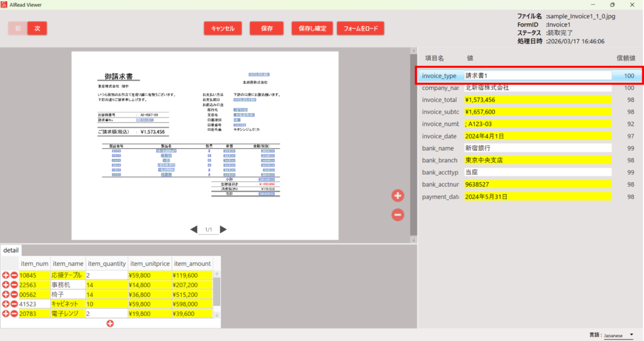This screenshot has height=341, width=644.
Task: Add new row with plus icon below table
Action: click(x=110, y=323)
